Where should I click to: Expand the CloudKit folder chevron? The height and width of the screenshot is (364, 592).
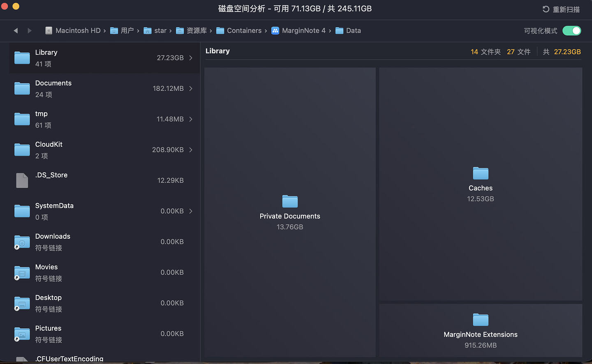tap(191, 150)
